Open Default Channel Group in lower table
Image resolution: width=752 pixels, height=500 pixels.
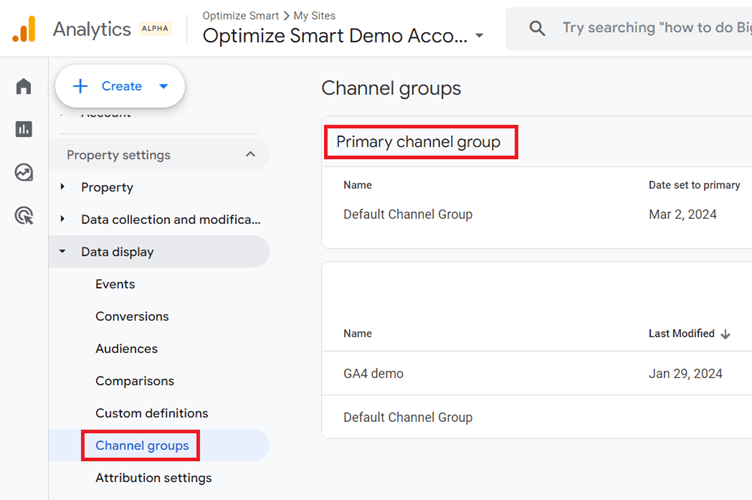tap(408, 417)
